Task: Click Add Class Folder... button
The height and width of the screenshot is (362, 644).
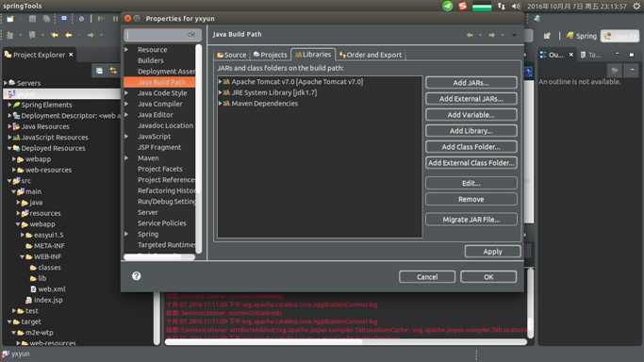Action: click(471, 146)
